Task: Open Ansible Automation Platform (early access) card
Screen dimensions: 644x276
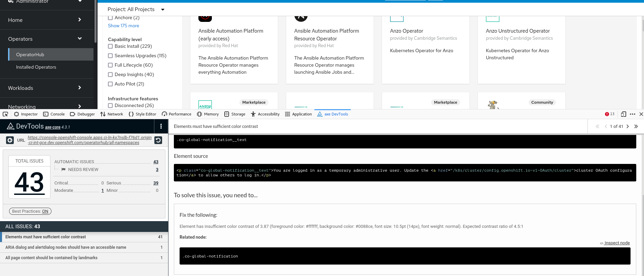Action: (x=234, y=50)
